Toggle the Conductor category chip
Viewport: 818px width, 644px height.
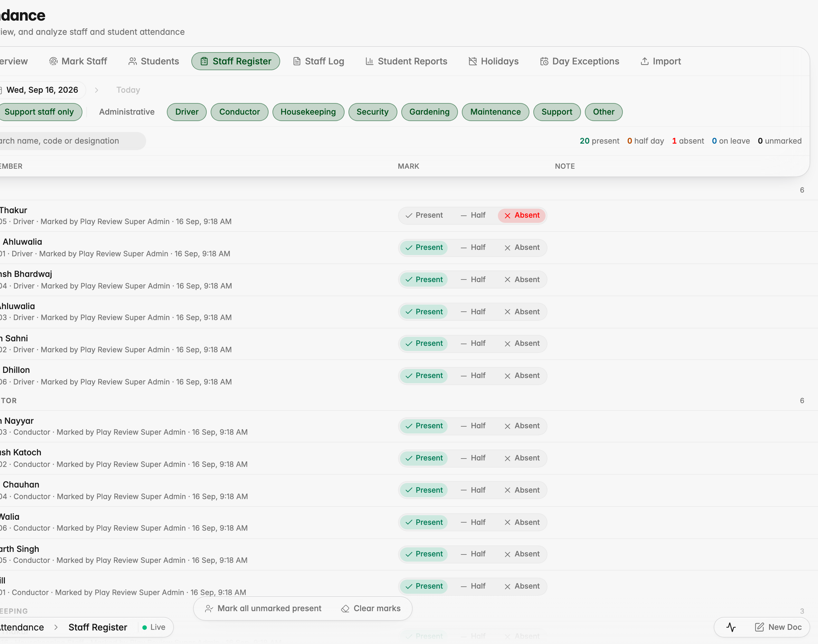pyautogui.click(x=240, y=112)
